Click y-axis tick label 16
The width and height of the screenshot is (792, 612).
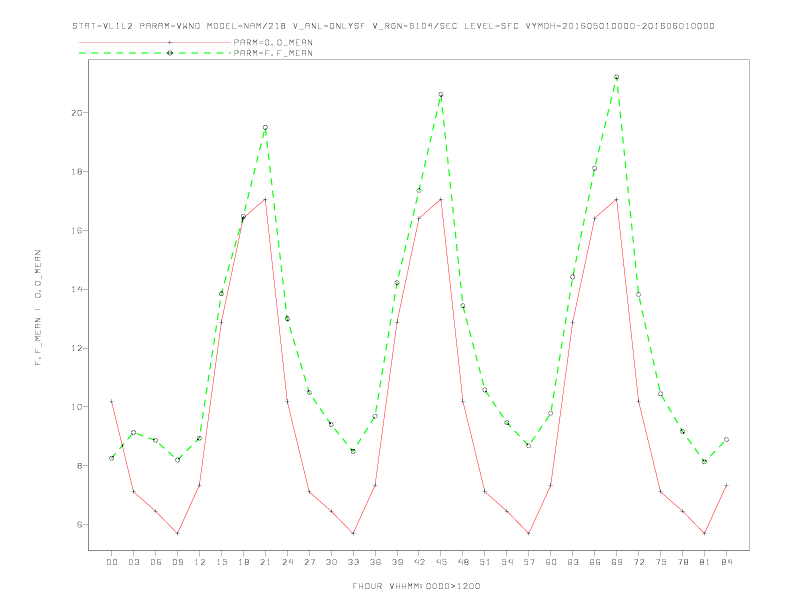pos(77,230)
